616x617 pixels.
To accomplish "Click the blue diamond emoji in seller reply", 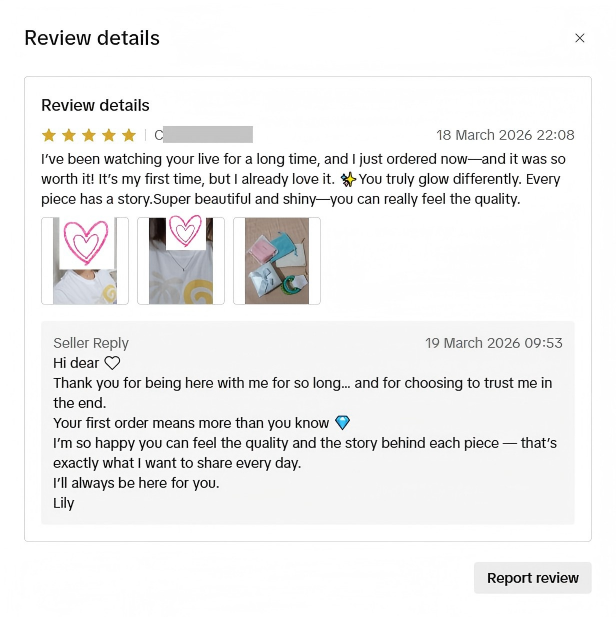I will [x=342, y=423].
